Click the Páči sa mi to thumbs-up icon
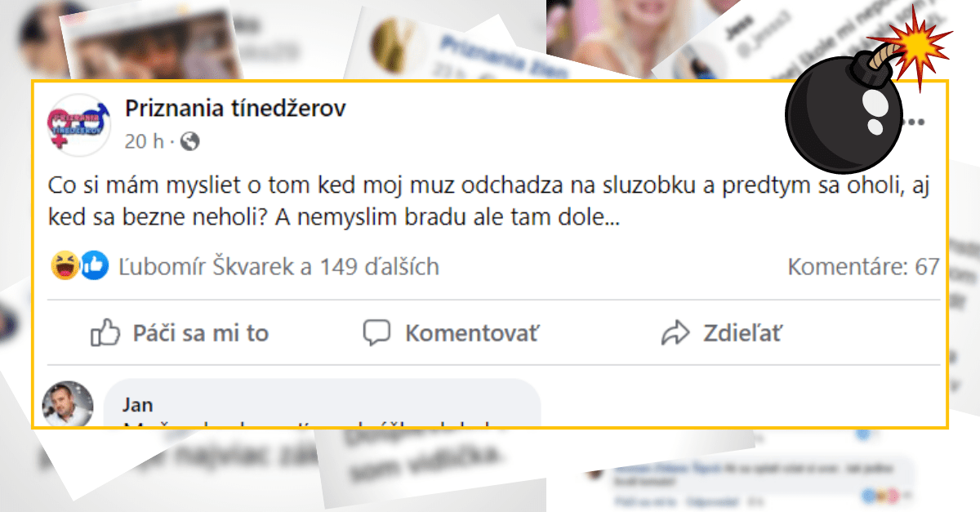The image size is (980, 512). pos(105,332)
